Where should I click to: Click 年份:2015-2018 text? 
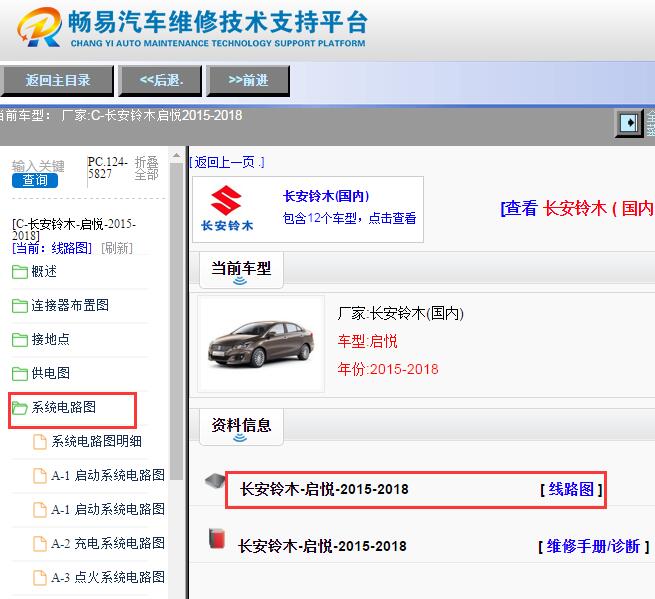[x=388, y=369]
